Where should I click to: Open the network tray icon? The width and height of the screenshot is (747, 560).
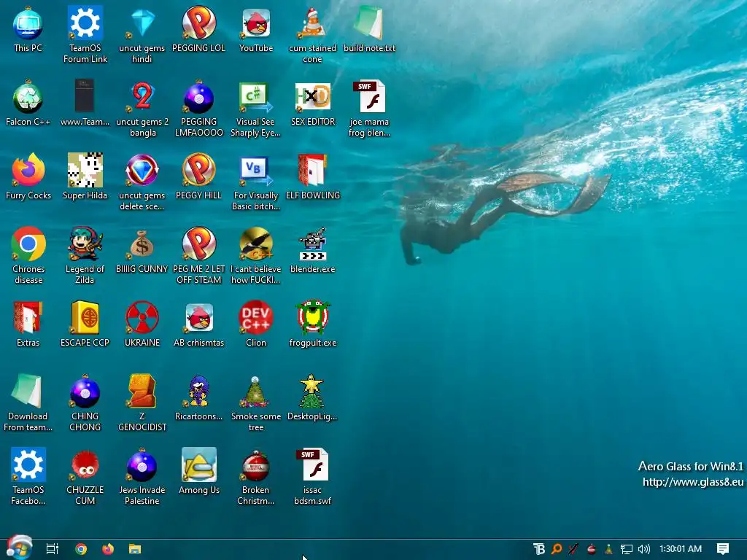[627, 550]
